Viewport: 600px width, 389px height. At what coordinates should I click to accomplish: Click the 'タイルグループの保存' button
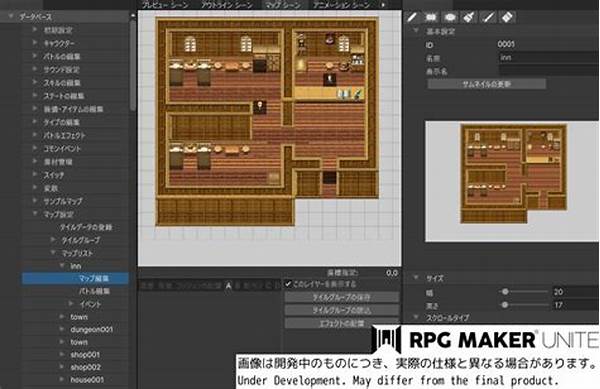point(342,297)
